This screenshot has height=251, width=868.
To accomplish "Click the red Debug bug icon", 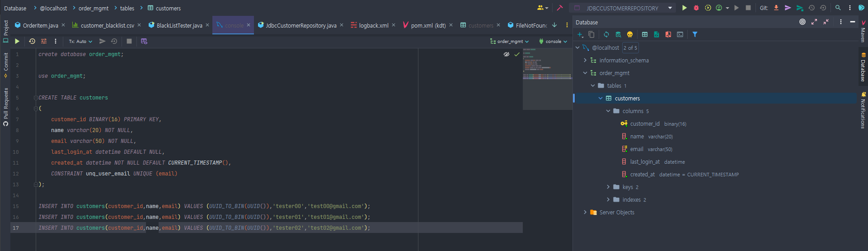I will pyautogui.click(x=696, y=8).
